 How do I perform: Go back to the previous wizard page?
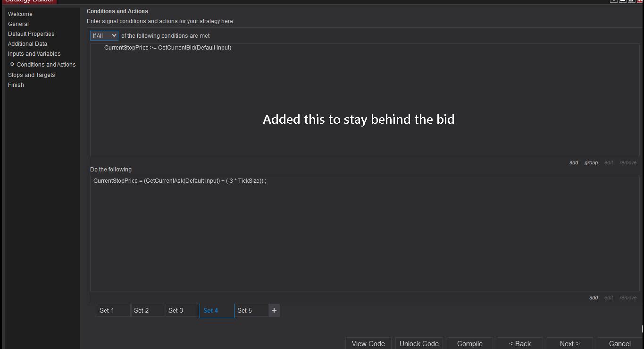pyautogui.click(x=520, y=343)
